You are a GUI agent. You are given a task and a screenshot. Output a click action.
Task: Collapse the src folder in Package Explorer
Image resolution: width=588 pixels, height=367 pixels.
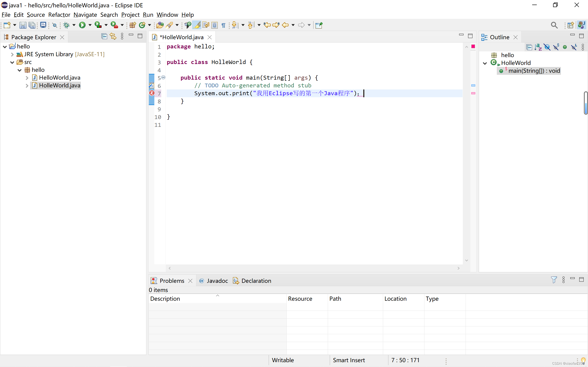12,62
